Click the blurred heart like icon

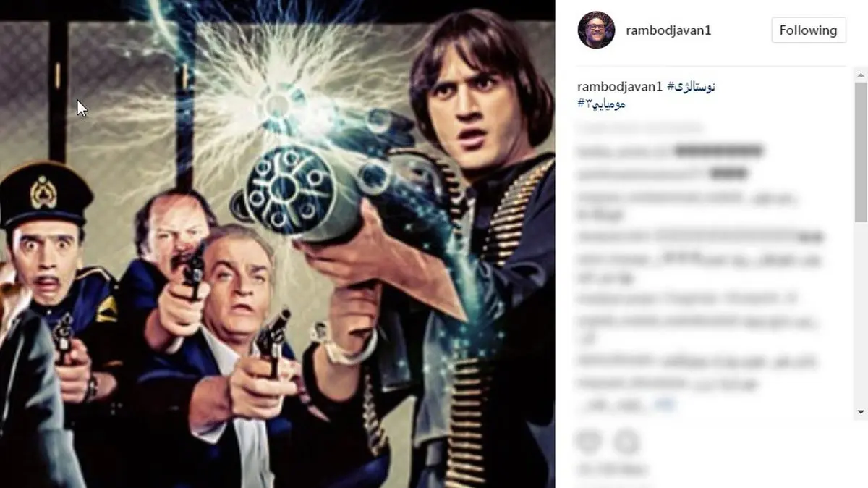[x=589, y=441]
